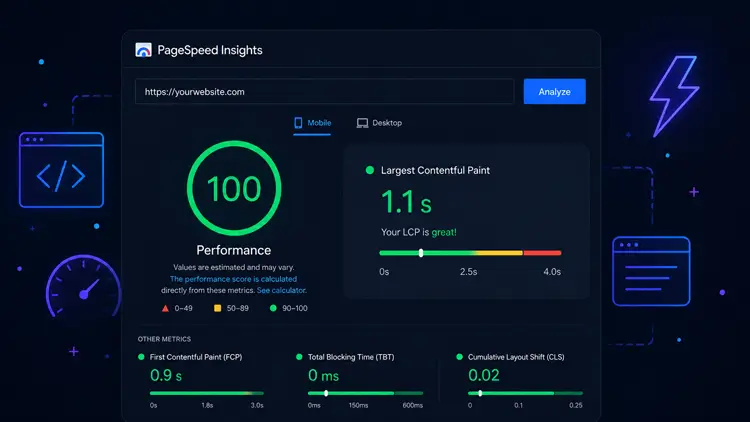The height and width of the screenshot is (422, 750).
Task: Switch to the Mobile tab
Action: [312, 123]
